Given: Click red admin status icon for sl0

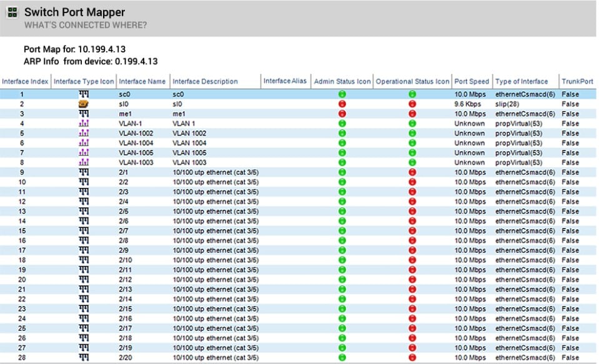Looking at the screenshot, I should [x=342, y=104].
